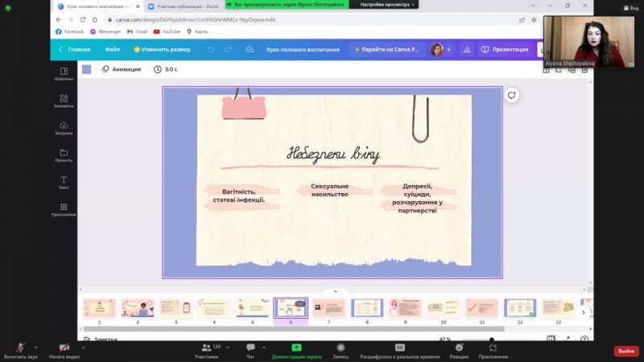Open Zoom Apps button
The height and width of the screenshot is (362, 644).
[x=493, y=352]
